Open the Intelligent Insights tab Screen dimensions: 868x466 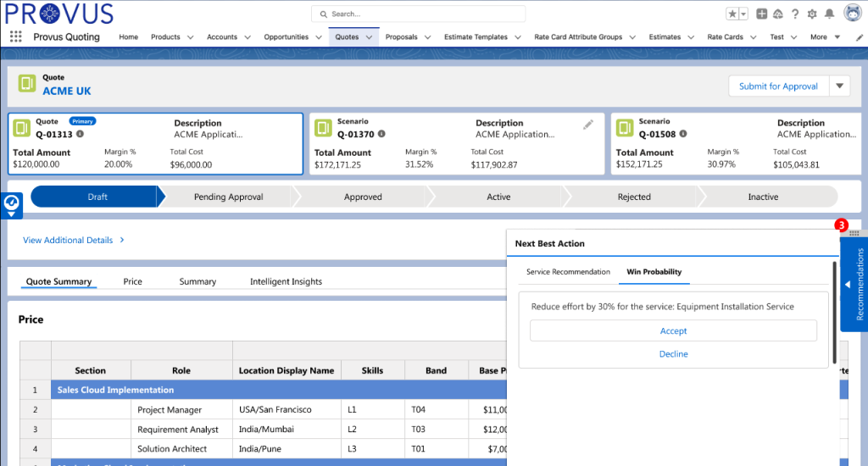tap(287, 281)
